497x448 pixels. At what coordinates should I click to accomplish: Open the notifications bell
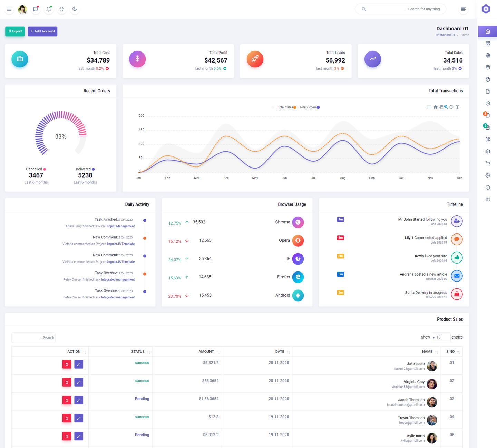(49, 9)
